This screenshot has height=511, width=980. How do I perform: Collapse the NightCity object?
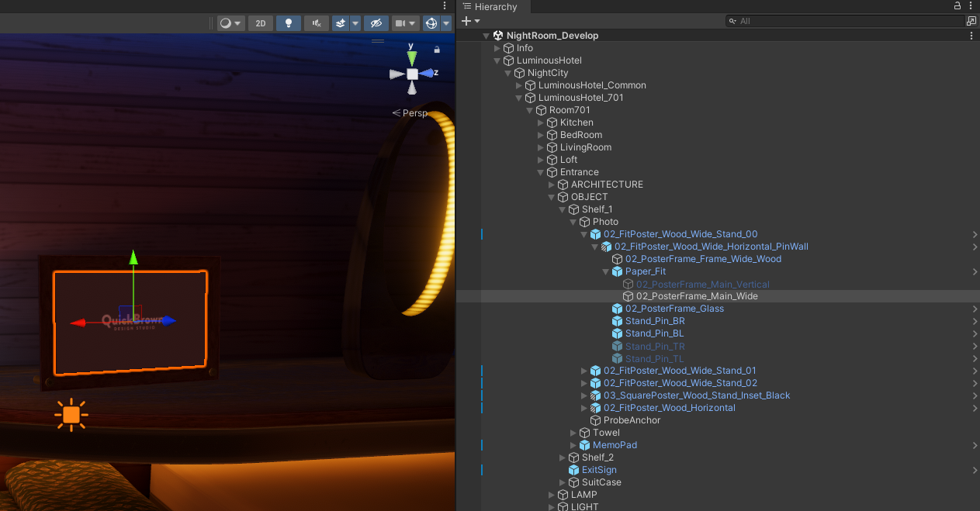click(508, 73)
